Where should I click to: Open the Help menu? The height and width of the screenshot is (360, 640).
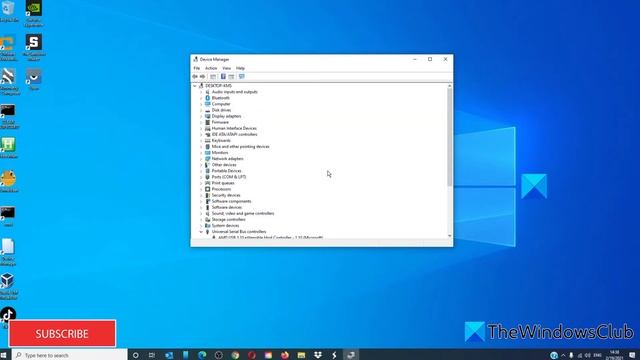[240, 68]
